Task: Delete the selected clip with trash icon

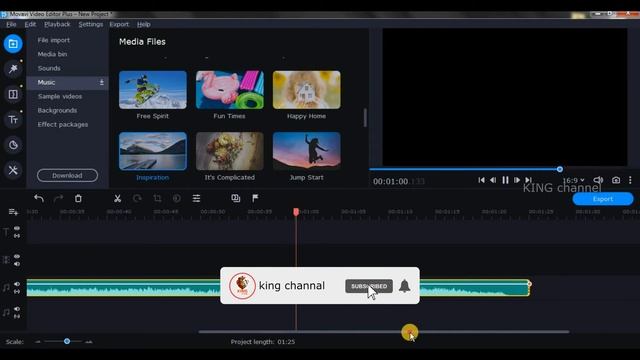Action: click(78, 198)
